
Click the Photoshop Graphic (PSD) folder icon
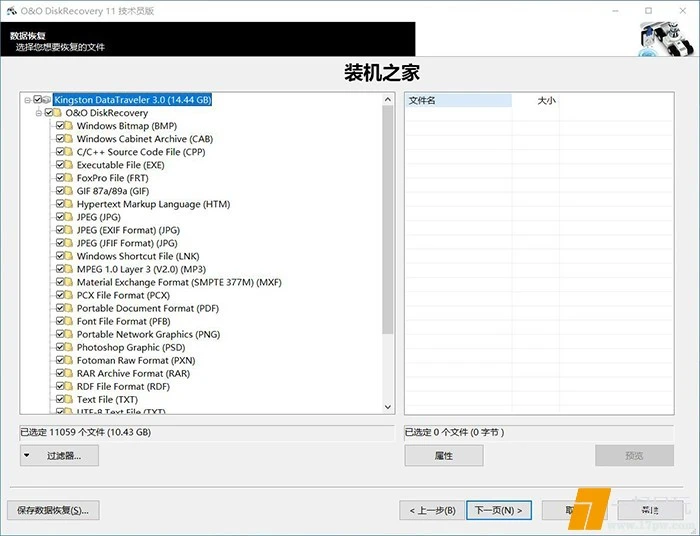[x=69, y=347]
